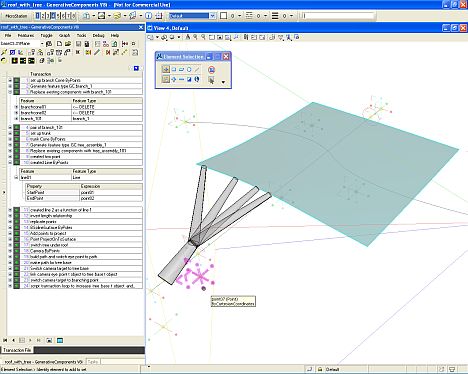The height and width of the screenshot is (374, 468).
Task: Jump to first transaction playback button
Action: tap(5, 340)
